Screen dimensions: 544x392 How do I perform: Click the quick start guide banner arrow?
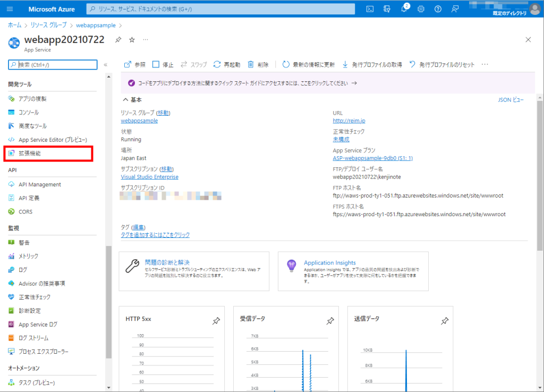click(x=354, y=83)
